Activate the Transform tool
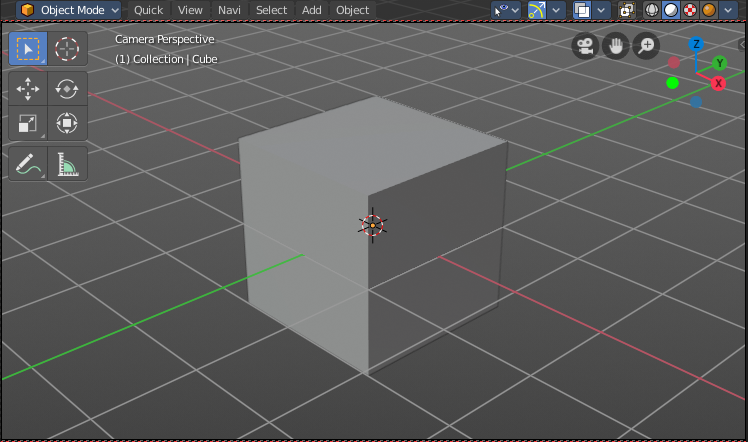Image resolution: width=748 pixels, height=442 pixels. [67, 123]
